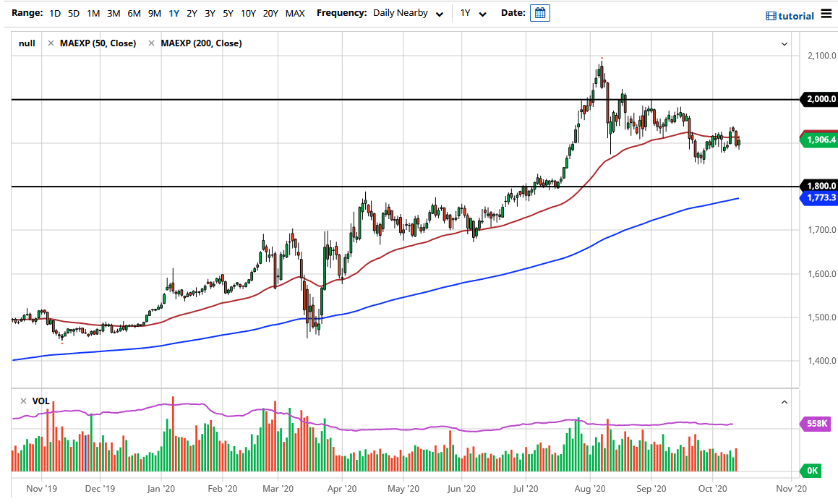Viewport: 838px width, 504px height.
Task: Click the green 1,906.4 last price tag
Action: tap(819, 140)
